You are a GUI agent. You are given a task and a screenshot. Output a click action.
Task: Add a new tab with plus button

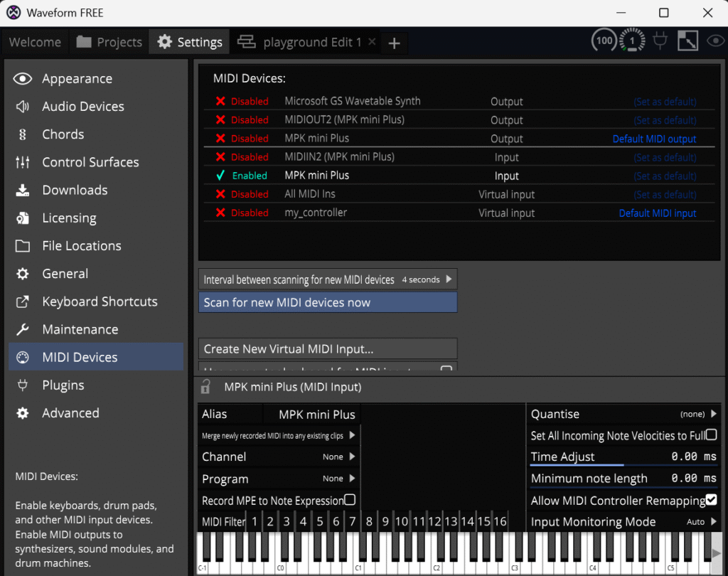click(394, 43)
